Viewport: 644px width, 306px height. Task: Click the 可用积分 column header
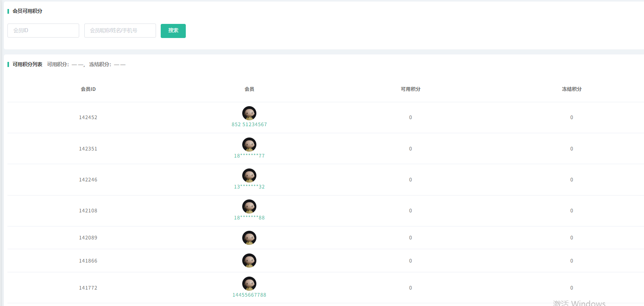pos(410,89)
